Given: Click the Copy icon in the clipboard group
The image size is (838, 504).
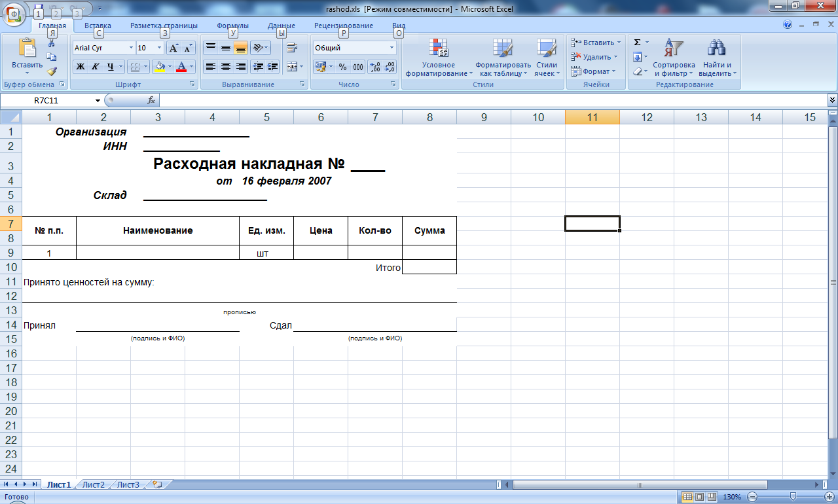Looking at the screenshot, I should point(52,57).
